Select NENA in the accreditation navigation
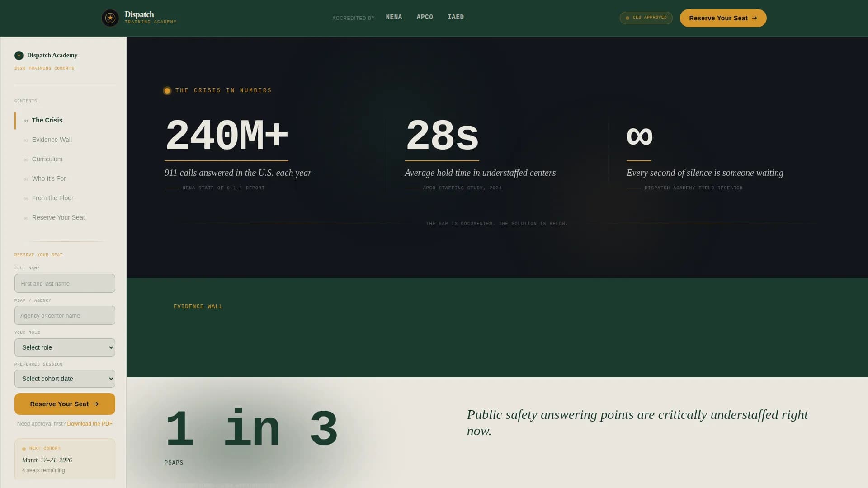This screenshot has width=868, height=488. [393, 17]
